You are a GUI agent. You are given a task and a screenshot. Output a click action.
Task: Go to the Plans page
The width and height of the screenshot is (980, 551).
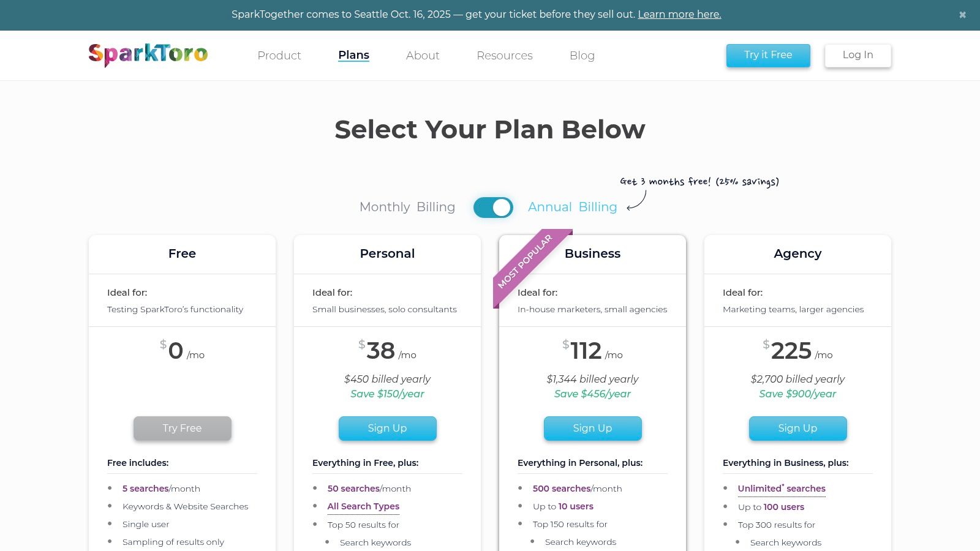pyautogui.click(x=353, y=55)
